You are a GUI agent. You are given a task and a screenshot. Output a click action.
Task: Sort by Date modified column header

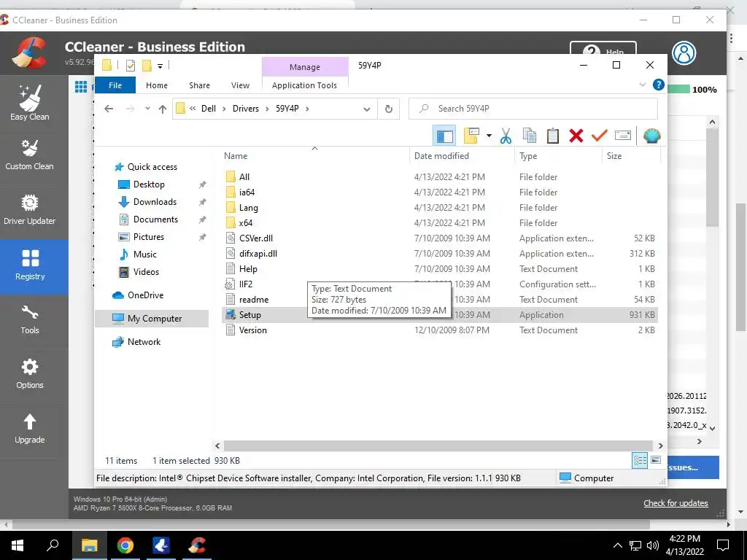462,156
